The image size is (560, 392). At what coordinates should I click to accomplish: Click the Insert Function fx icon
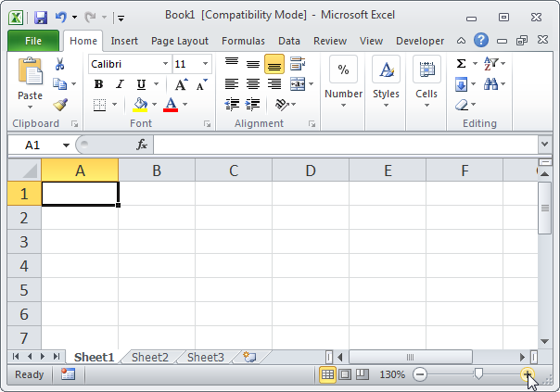142,145
